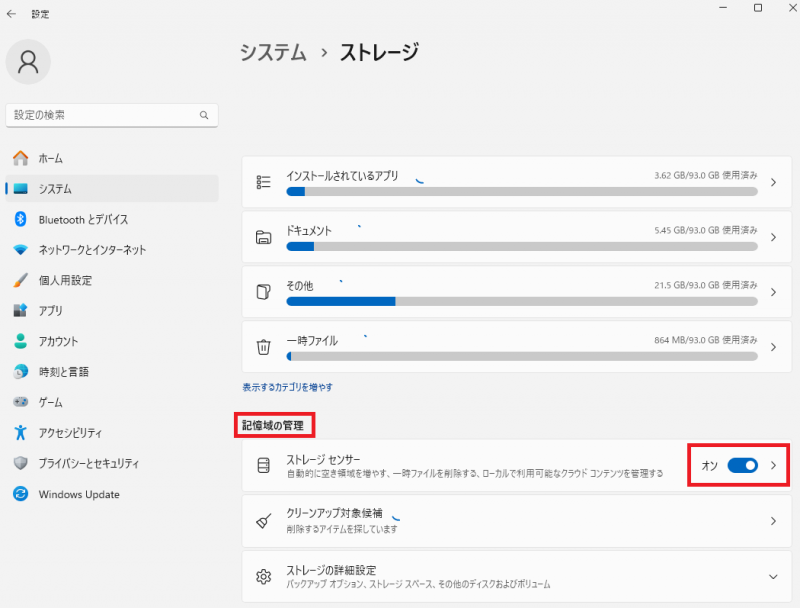
Task: Go to プライバシーとセキュリティ settings
Action: pos(89,463)
